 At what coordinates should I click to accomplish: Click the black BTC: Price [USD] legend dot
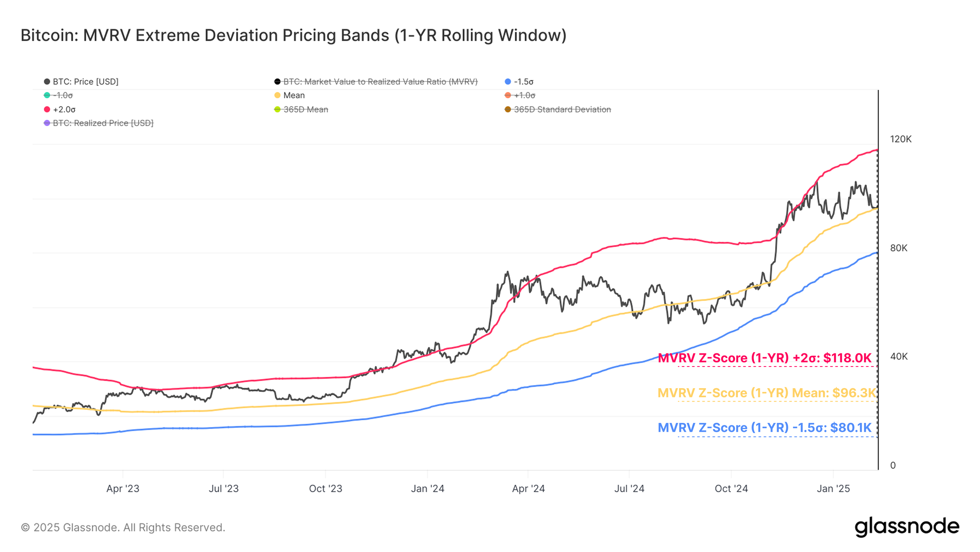[46, 82]
